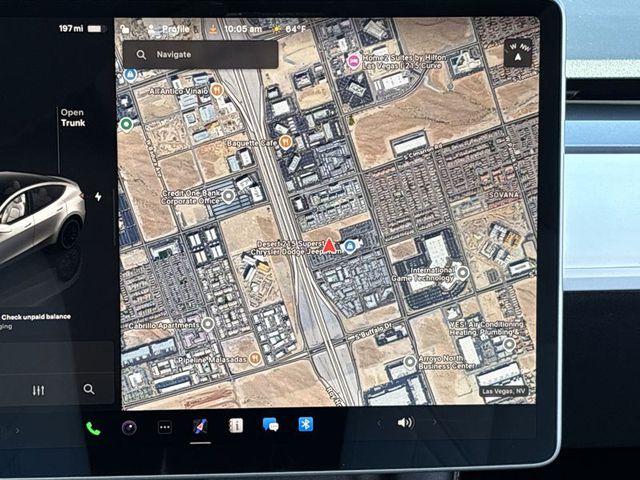Image resolution: width=640 pixels, height=480 pixels.
Task: Tap the compass orientation button
Action: 518,53
